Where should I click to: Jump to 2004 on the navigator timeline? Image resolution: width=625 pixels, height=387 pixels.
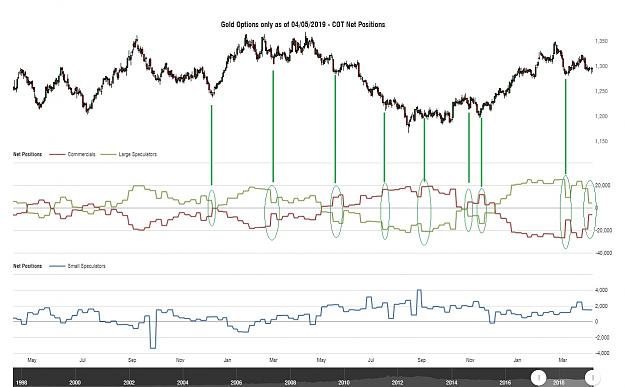[x=183, y=382]
